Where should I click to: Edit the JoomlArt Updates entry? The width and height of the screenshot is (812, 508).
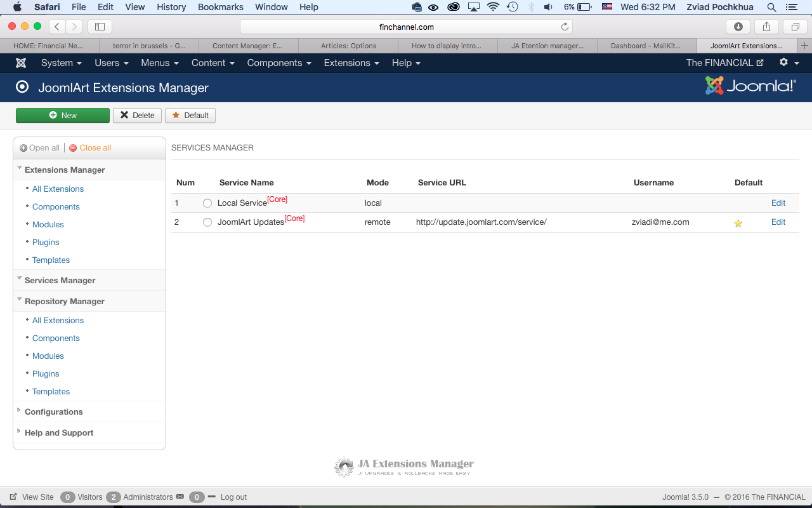click(x=778, y=222)
